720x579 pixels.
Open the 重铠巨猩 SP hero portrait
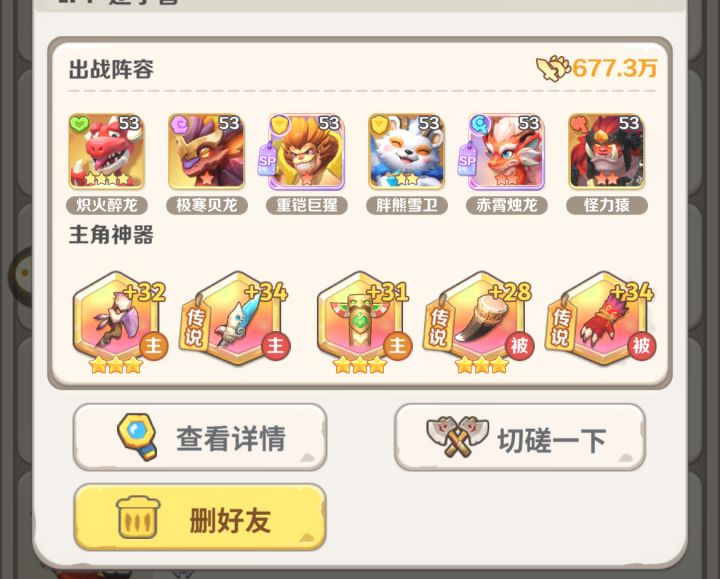[306, 152]
